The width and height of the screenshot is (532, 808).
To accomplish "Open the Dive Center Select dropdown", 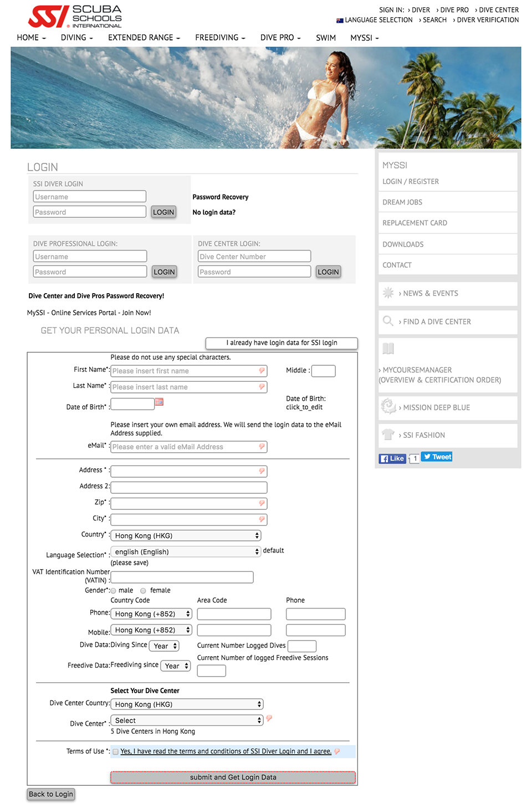I will (x=187, y=720).
